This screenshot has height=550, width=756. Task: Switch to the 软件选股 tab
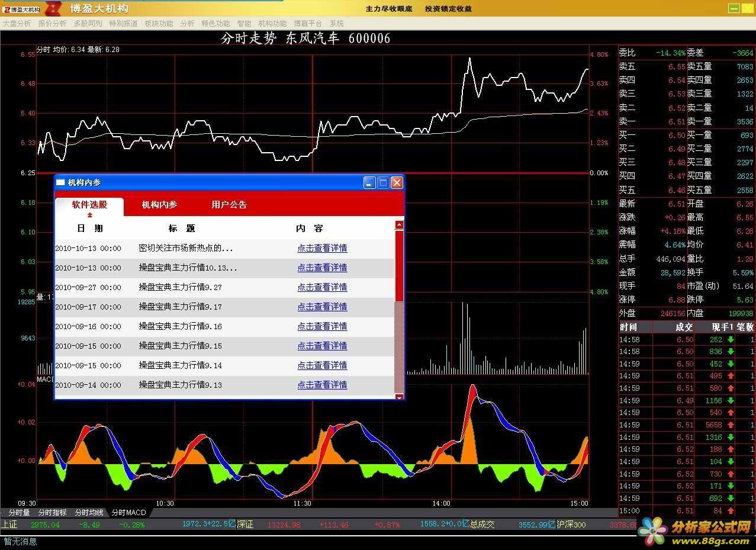click(x=89, y=205)
